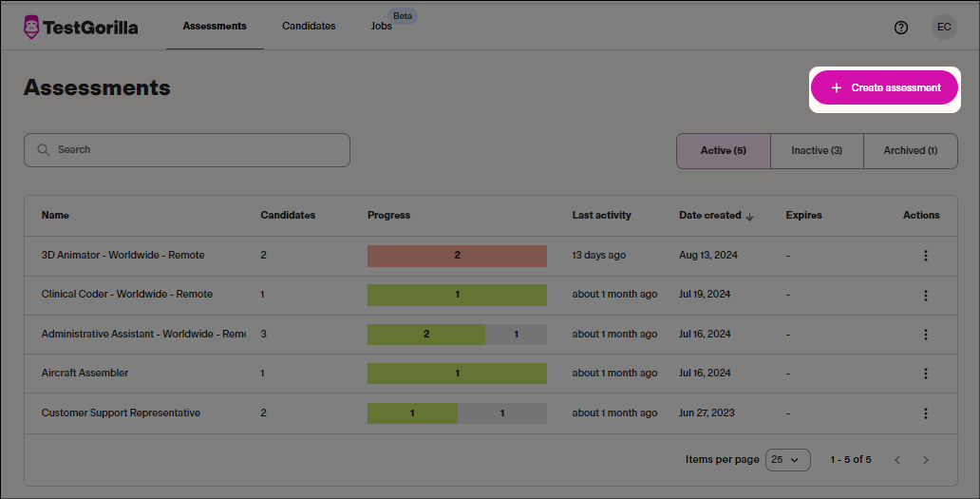Click the red progress bar for 3D Animator
This screenshot has width=980, height=499.
[457, 256]
